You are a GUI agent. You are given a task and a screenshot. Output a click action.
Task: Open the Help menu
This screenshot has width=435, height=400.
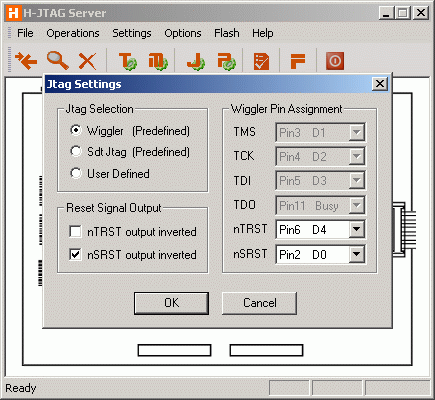click(x=263, y=33)
